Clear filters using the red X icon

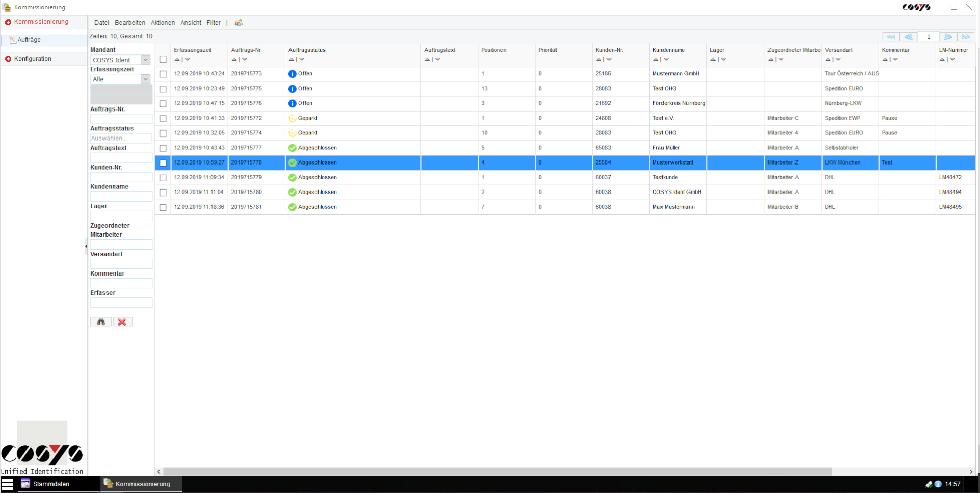[x=122, y=322]
